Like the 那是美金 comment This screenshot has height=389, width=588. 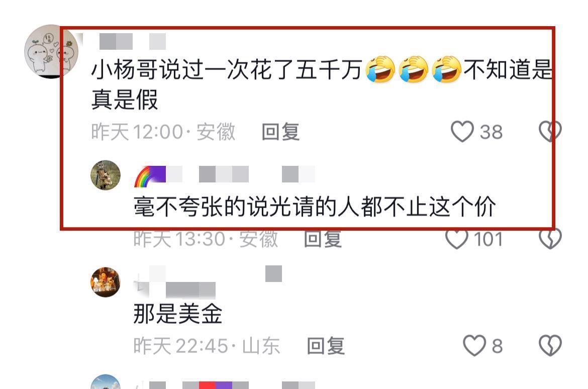pyautogui.click(x=474, y=345)
